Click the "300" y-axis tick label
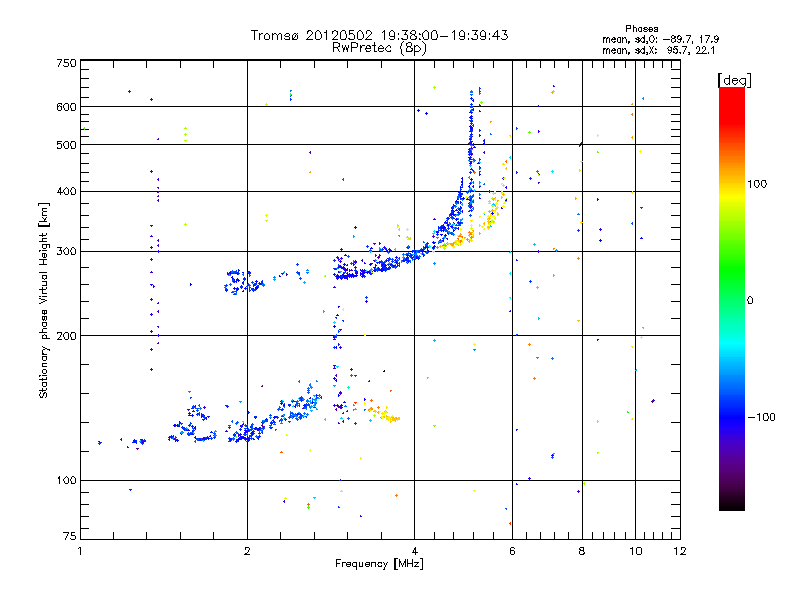The height and width of the screenshot is (600, 800). point(67,252)
